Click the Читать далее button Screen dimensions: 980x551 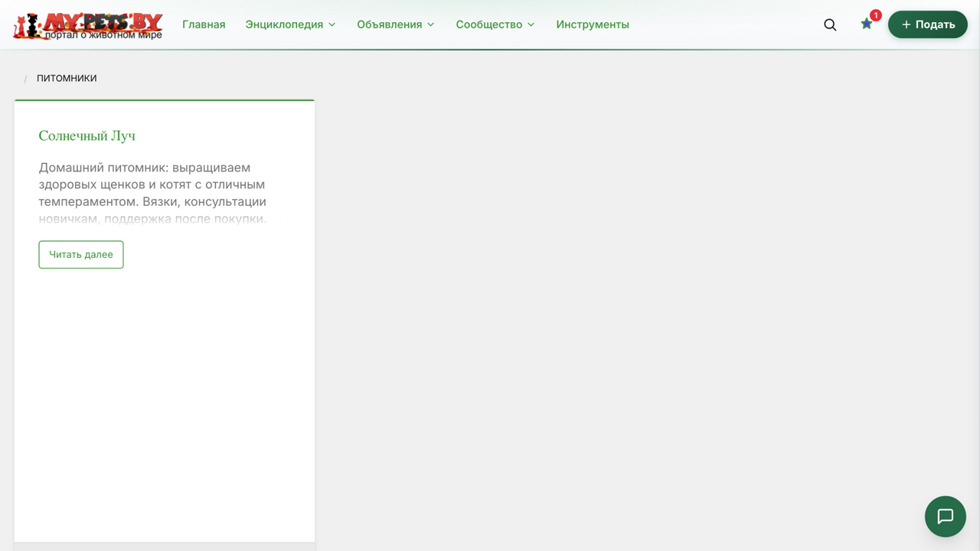pyautogui.click(x=81, y=255)
